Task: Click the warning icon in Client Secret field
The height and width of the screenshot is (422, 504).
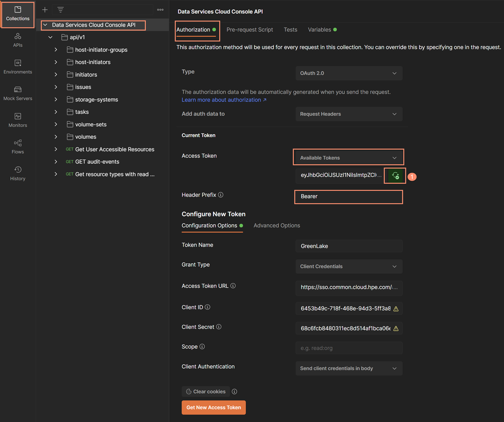Action: [396, 328]
